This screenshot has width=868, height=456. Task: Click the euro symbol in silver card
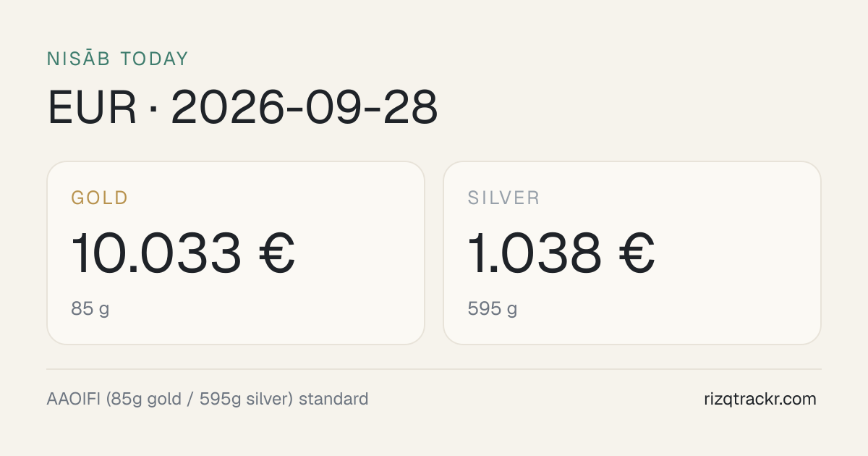tap(637, 253)
